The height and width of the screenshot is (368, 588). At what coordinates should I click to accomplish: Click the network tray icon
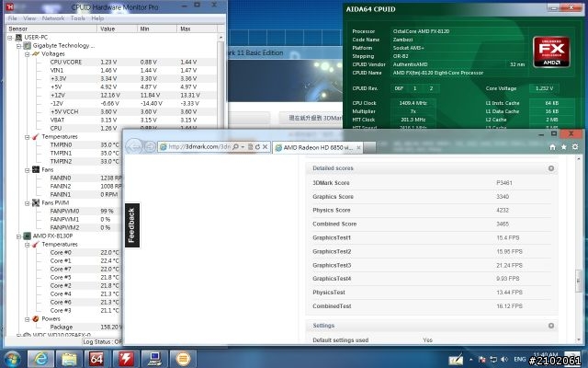click(493, 360)
